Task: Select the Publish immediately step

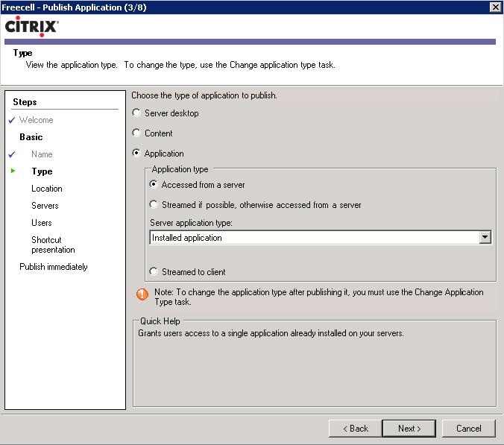Action: click(54, 267)
